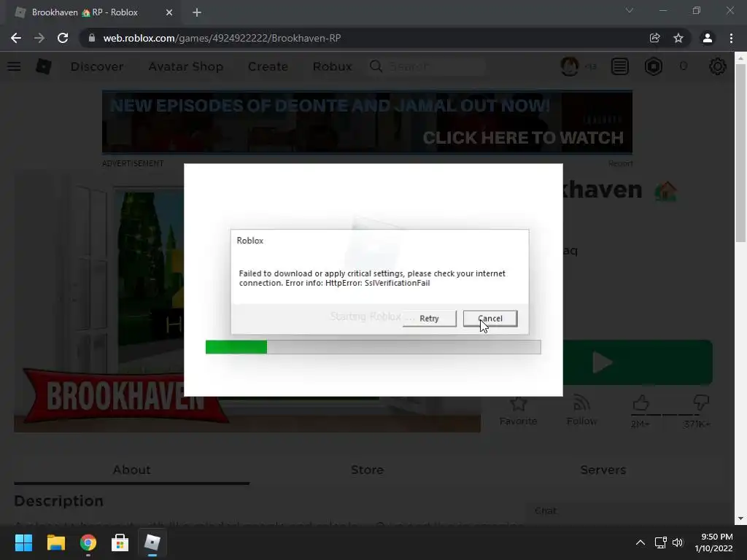Screen dimensions: 747x560
Task: Open Robux in Roblox nav
Action: coord(332,66)
